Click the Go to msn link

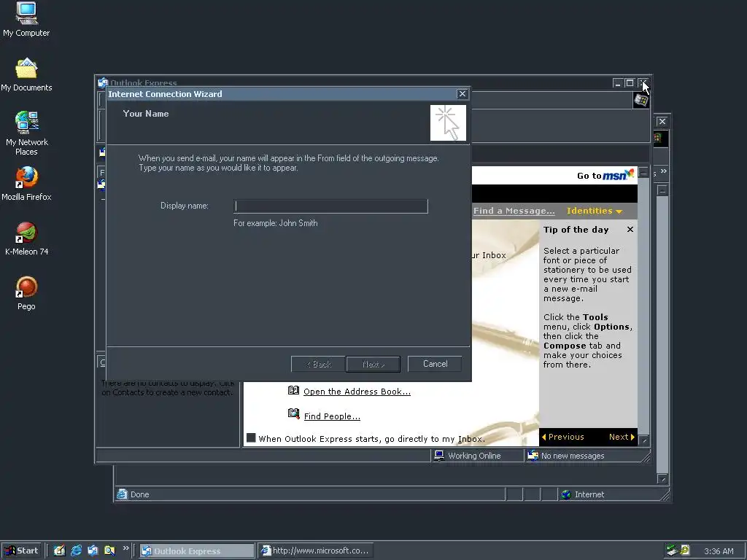pyautogui.click(x=605, y=175)
